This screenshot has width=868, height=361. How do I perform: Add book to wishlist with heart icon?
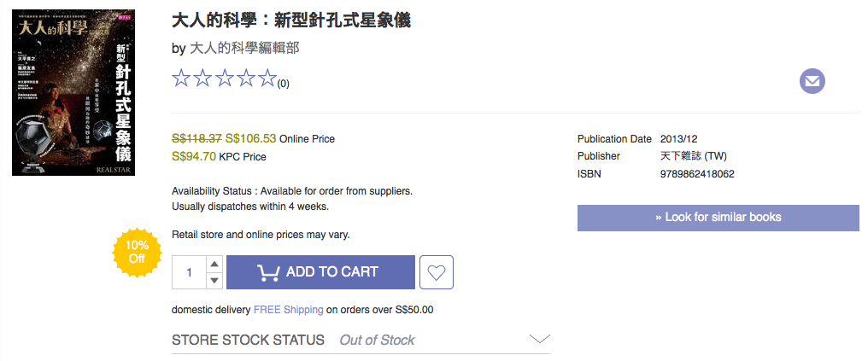pyautogui.click(x=437, y=272)
